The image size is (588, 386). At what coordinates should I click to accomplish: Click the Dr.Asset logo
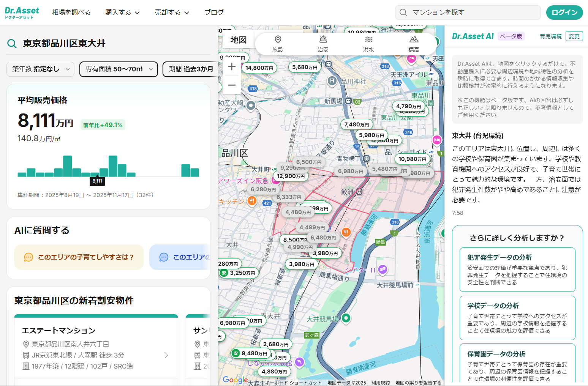pos(22,13)
